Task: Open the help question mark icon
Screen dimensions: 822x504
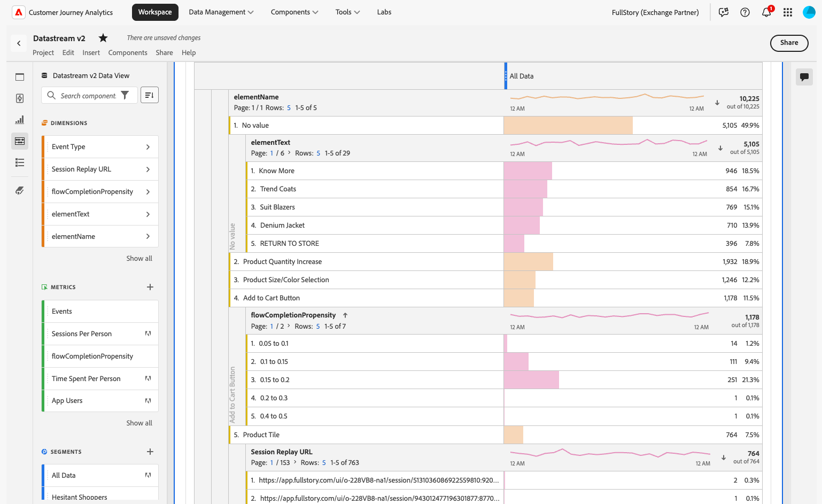Action: point(745,12)
